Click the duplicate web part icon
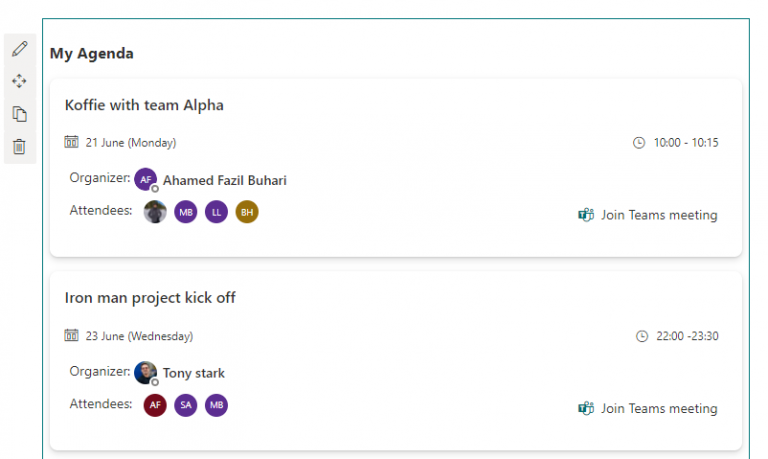Viewport: 768px width, 459px height. (19, 114)
